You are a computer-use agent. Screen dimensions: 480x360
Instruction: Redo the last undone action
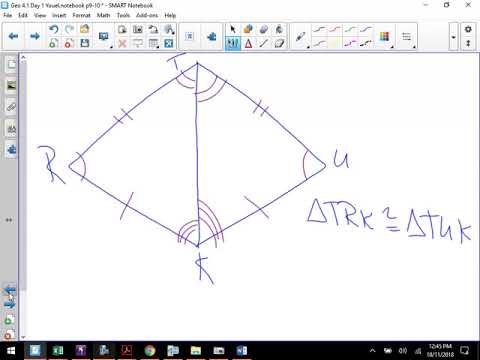coord(69,29)
